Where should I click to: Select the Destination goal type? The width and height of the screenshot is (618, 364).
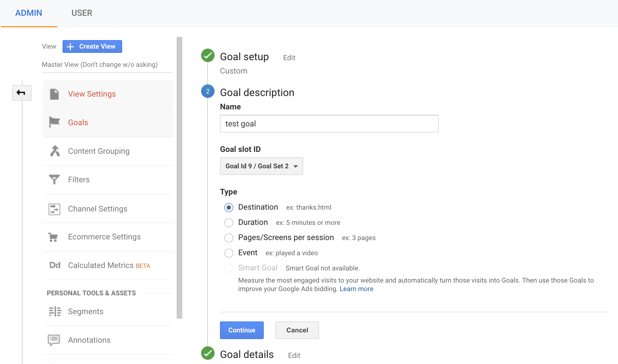coord(228,207)
